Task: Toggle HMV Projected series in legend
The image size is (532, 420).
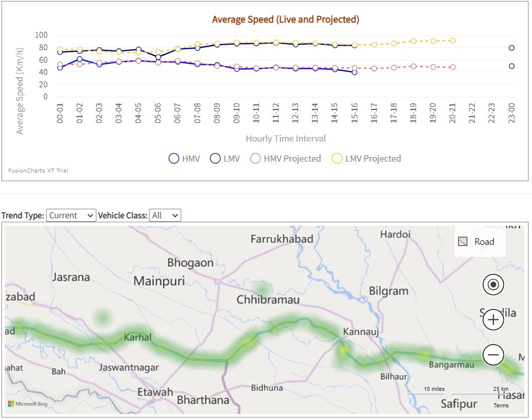Action: click(x=292, y=159)
